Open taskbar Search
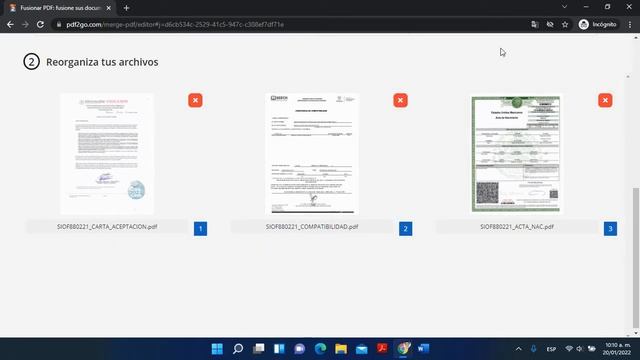Screen dimensions: 640x360 tap(238, 349)
